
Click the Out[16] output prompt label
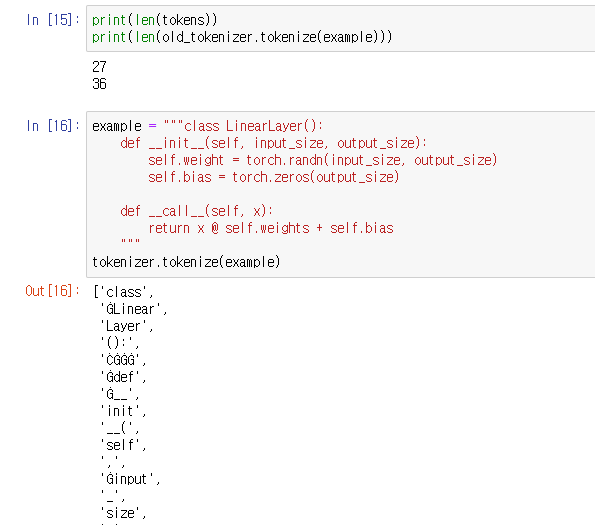[53, 291]
